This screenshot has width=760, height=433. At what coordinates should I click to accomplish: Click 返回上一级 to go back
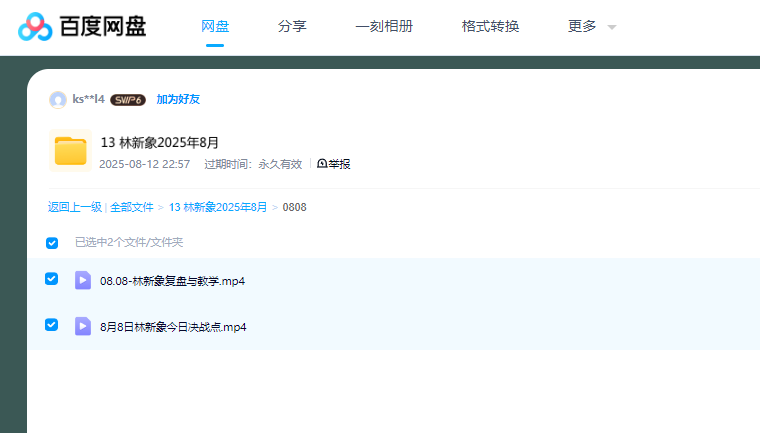pos(75,207)
